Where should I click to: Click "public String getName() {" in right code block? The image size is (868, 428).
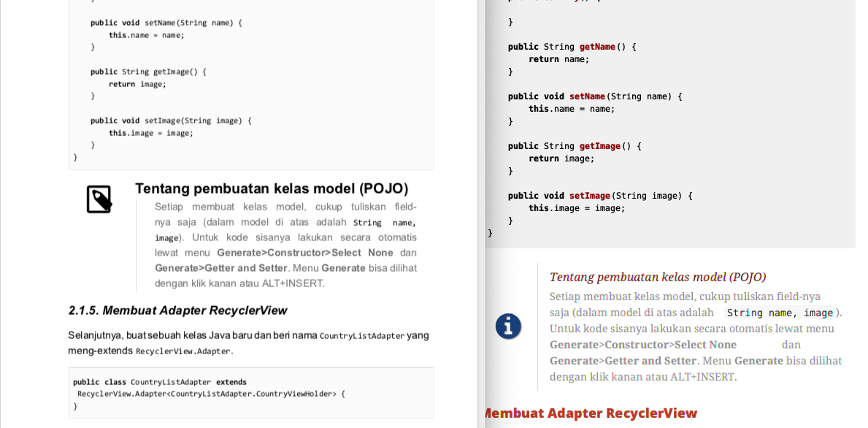click(x=572, y=47)
